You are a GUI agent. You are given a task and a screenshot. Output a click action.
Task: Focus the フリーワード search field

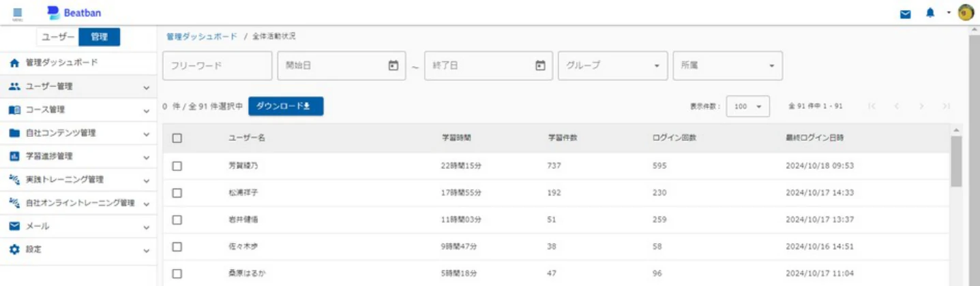tap(218, 65)
